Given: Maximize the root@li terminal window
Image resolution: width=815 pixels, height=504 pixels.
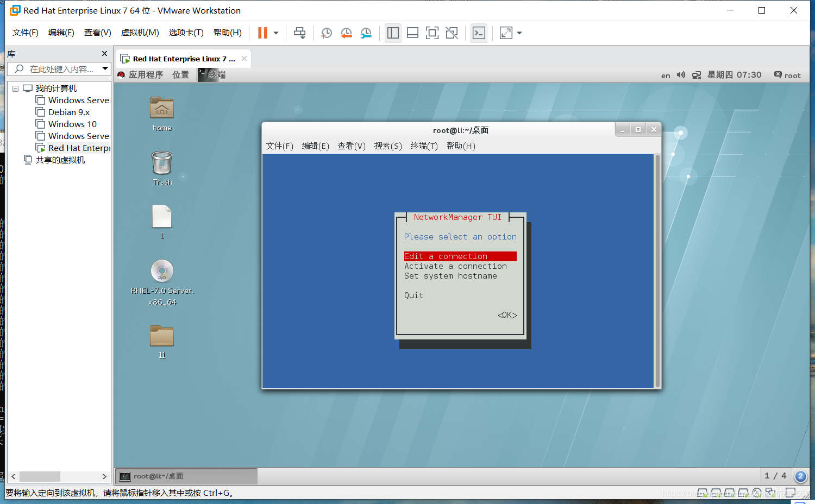Looking at the screenshot, I should click(638, 129).
